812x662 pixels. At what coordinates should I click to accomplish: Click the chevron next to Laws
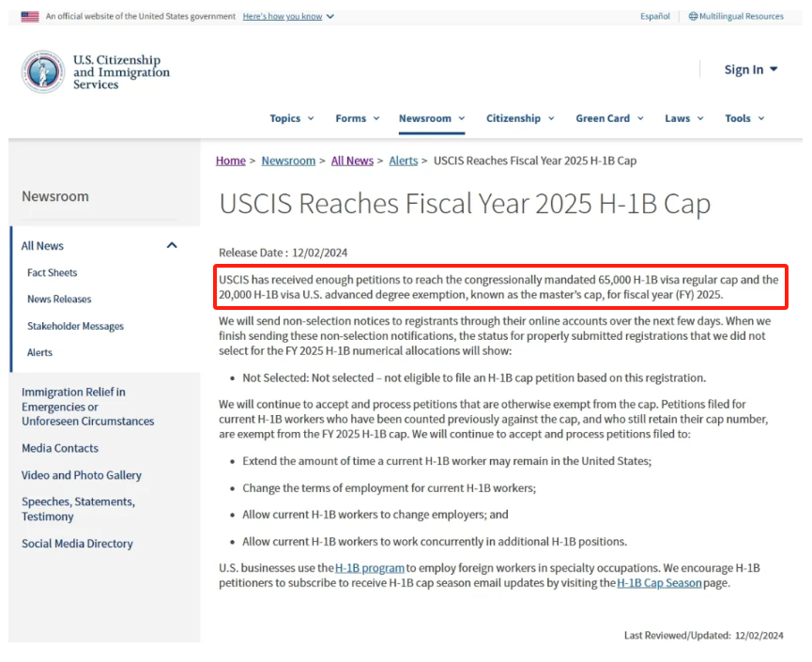[x=700, y=118]
